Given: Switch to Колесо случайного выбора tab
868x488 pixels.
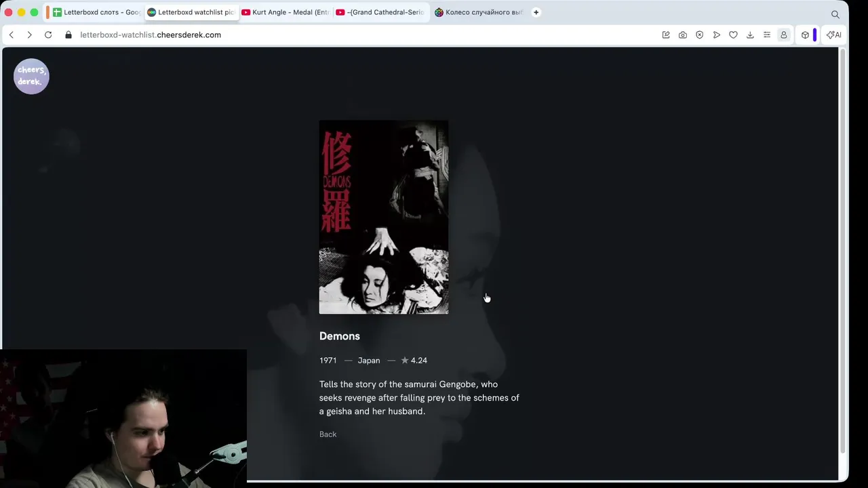Looking at the screenshot, I should pos(479,12).
